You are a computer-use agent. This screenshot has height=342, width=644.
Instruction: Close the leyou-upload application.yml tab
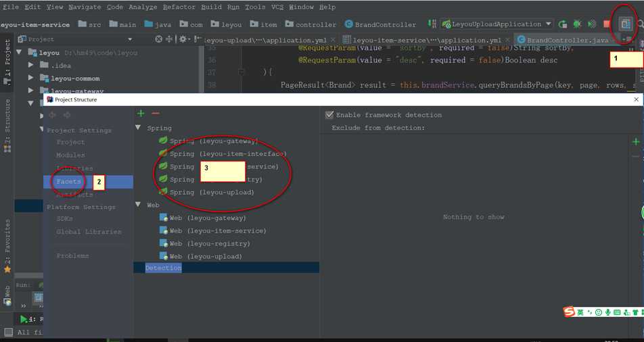click(333, 40)
